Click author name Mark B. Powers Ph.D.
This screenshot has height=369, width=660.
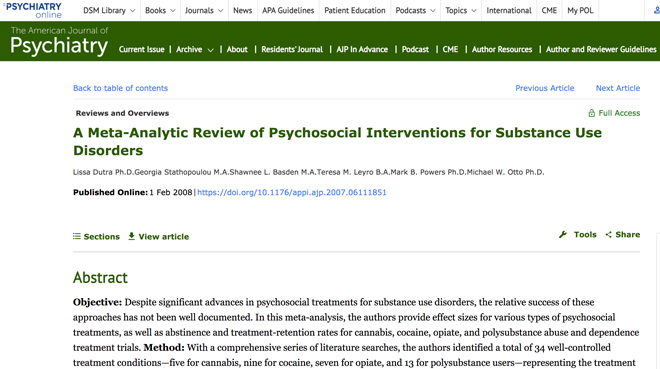point(427,172)
